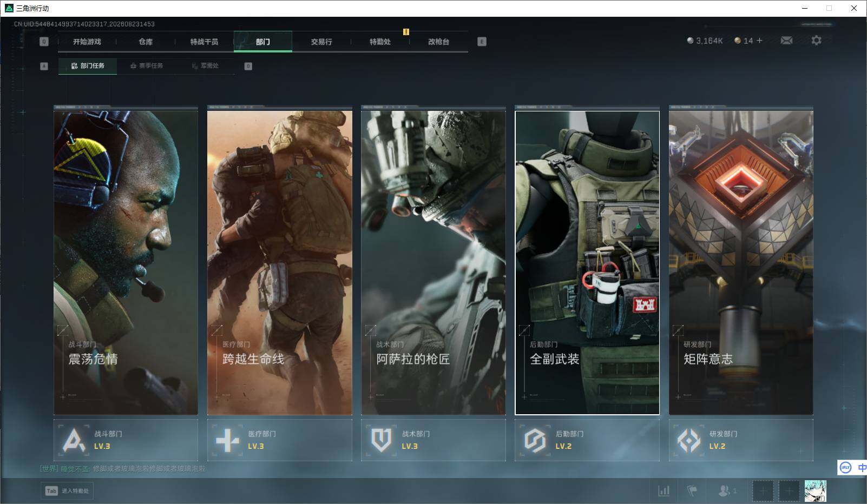Viewport: 867px width, 504px height.
Task: Click the iFLY input method icon
Action: coord(845,467)
